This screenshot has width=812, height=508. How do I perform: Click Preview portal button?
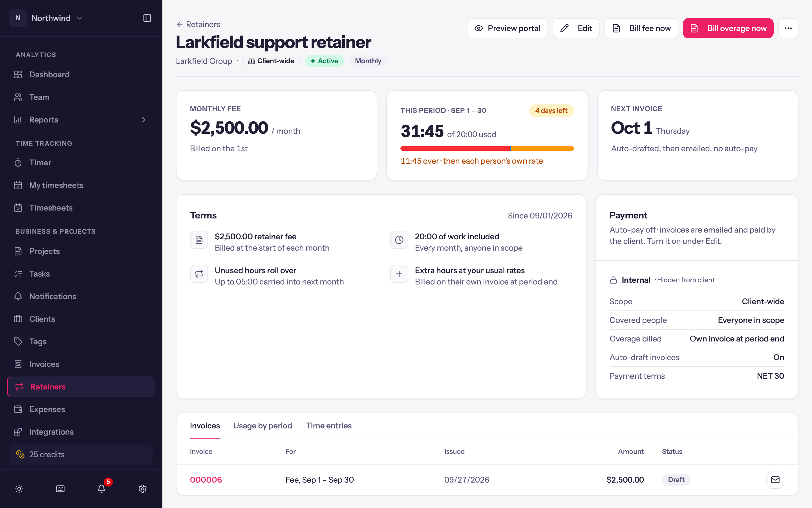point(507,28)
